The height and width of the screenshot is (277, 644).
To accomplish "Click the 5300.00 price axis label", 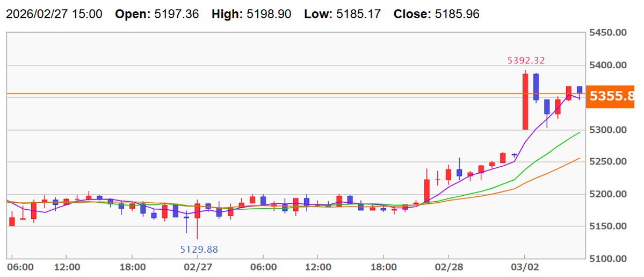I will pyautogui.click(x=608, y=130).
